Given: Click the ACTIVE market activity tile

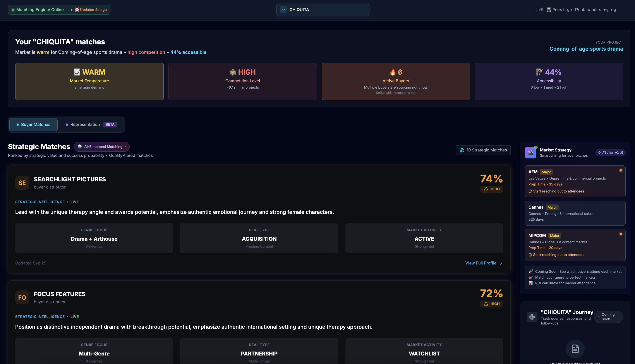Looking at the screenshot, I should [424, 239].
